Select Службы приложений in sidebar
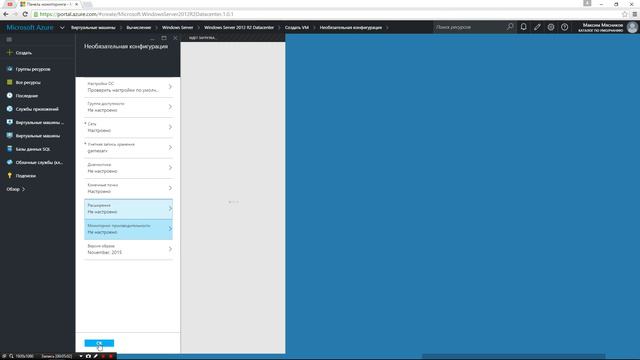The image size is (640, 360). [37, 109]
